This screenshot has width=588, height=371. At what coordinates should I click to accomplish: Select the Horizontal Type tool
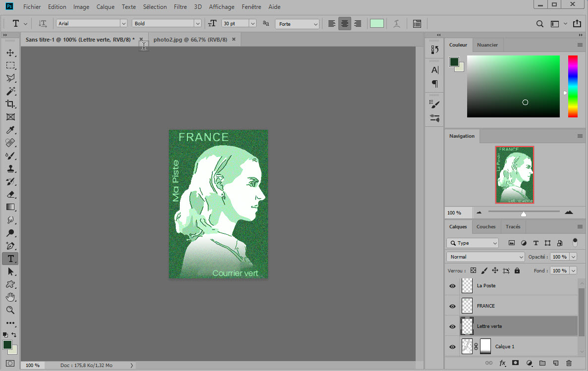pos(10,259)
